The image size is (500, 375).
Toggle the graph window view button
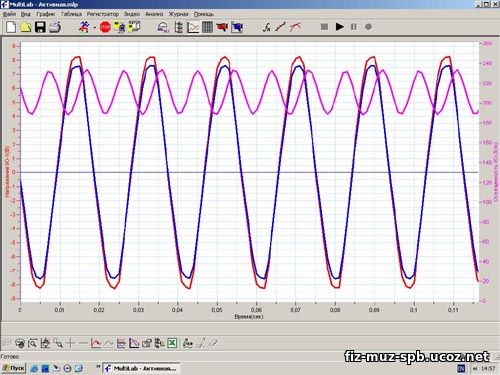click(193, 27)
